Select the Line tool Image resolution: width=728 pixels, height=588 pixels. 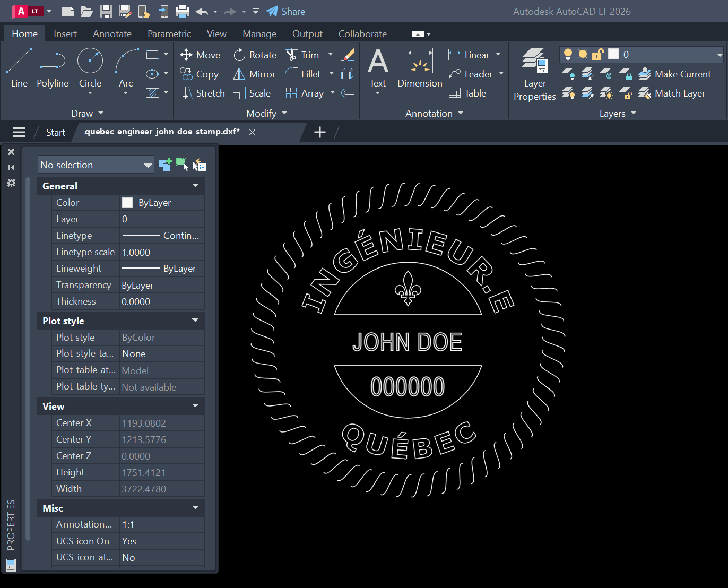click(19, 67)
